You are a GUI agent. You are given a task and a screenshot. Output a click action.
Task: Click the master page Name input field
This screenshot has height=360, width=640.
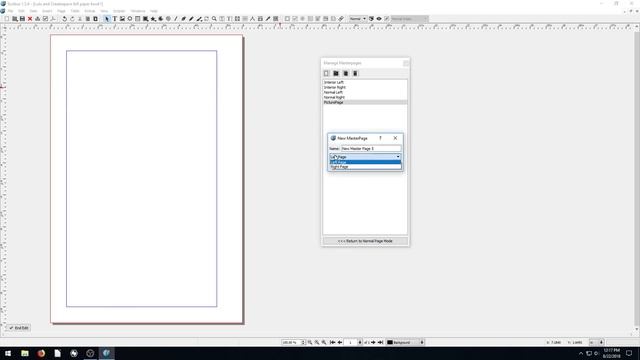(371, 149)
